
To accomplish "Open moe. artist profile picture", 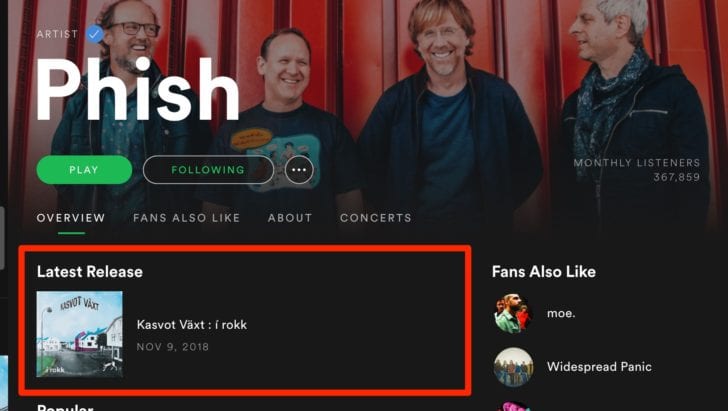I will coord(513,313).
